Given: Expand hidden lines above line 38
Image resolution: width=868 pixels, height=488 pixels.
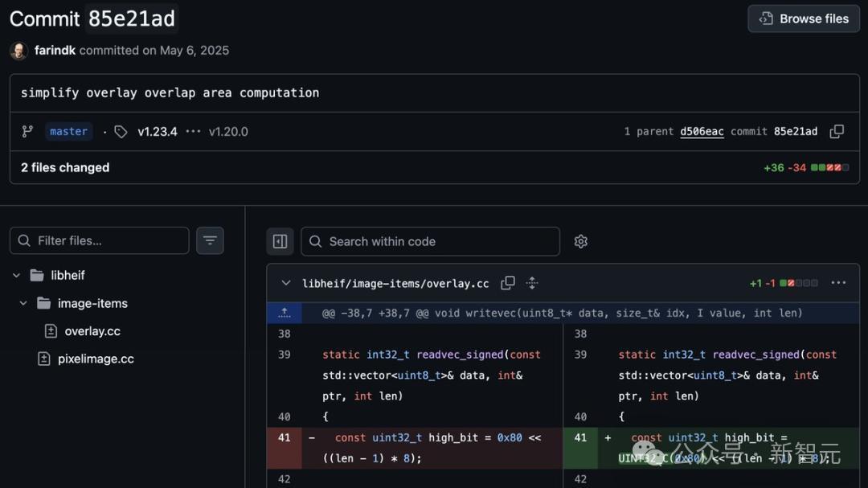Looking at the screenshot, I should [x=285, y=313].
